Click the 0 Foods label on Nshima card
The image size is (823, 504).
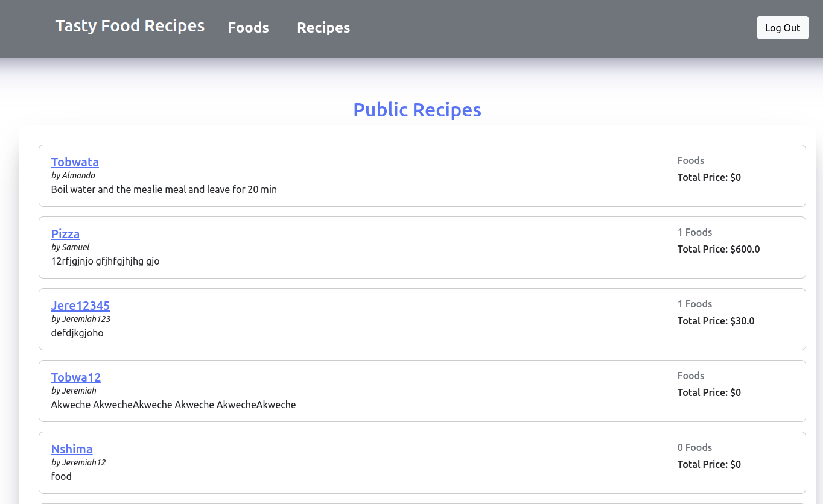[694, 447]
